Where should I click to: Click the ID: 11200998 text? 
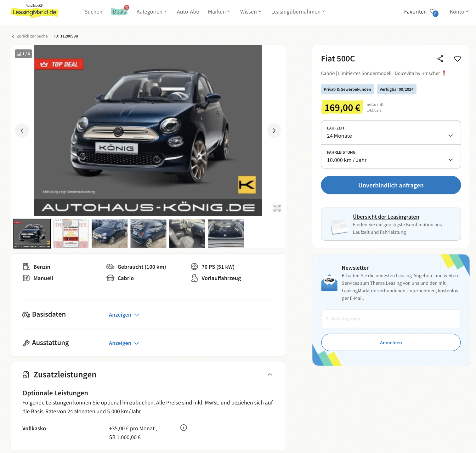click(66, 36)
